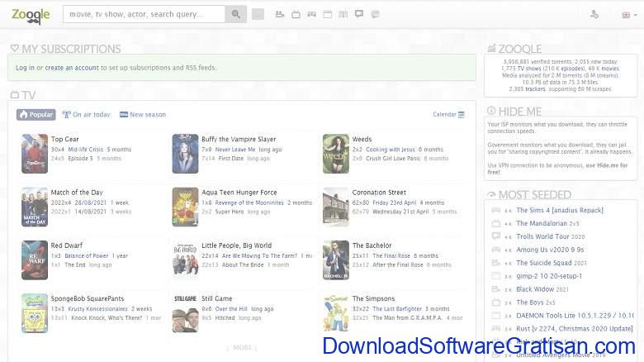Viewport: 644px width, 362px height.
Task: Select the Popular tab
Action: point(36,114)
